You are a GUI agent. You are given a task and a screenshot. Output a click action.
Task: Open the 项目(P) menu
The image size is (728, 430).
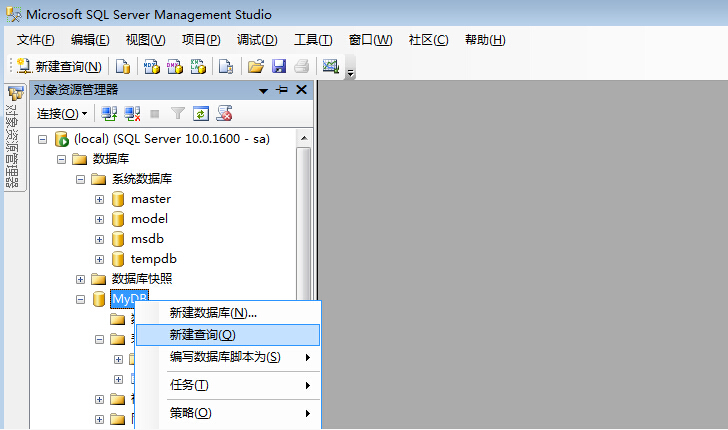click(201, 40)
